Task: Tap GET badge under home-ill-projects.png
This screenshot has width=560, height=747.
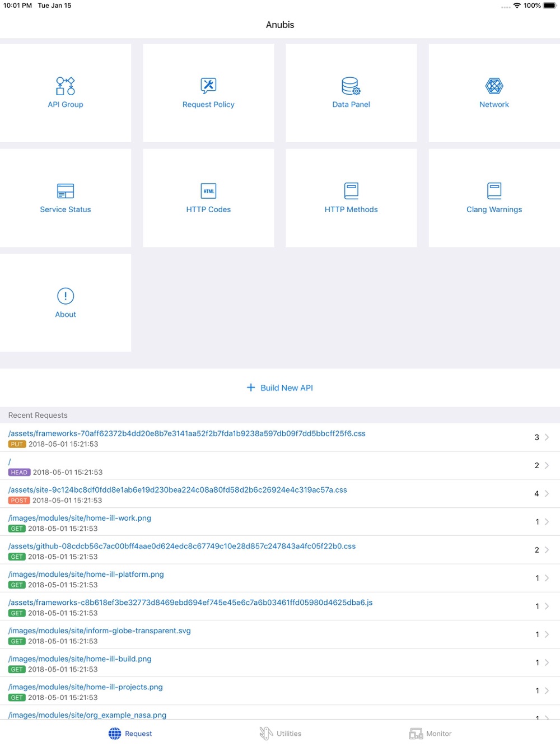Action: click(x=17, y=698)
